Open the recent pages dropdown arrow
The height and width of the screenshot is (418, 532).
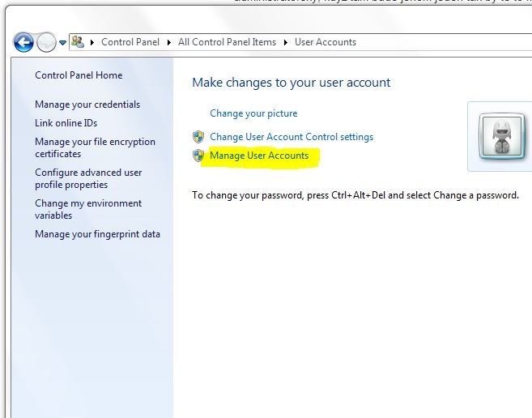[x=62, y=43]
